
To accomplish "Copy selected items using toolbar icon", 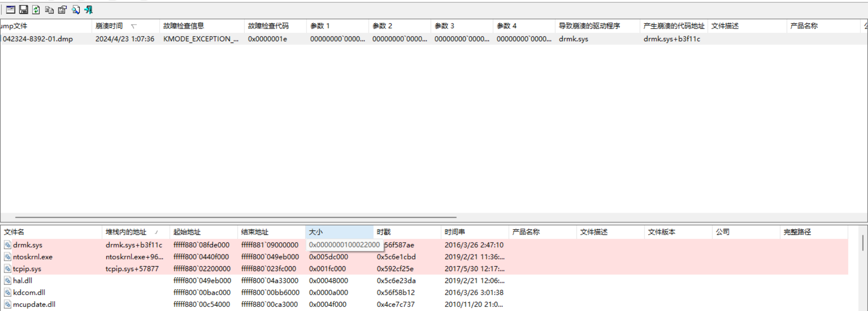I will tap(49, 10).
